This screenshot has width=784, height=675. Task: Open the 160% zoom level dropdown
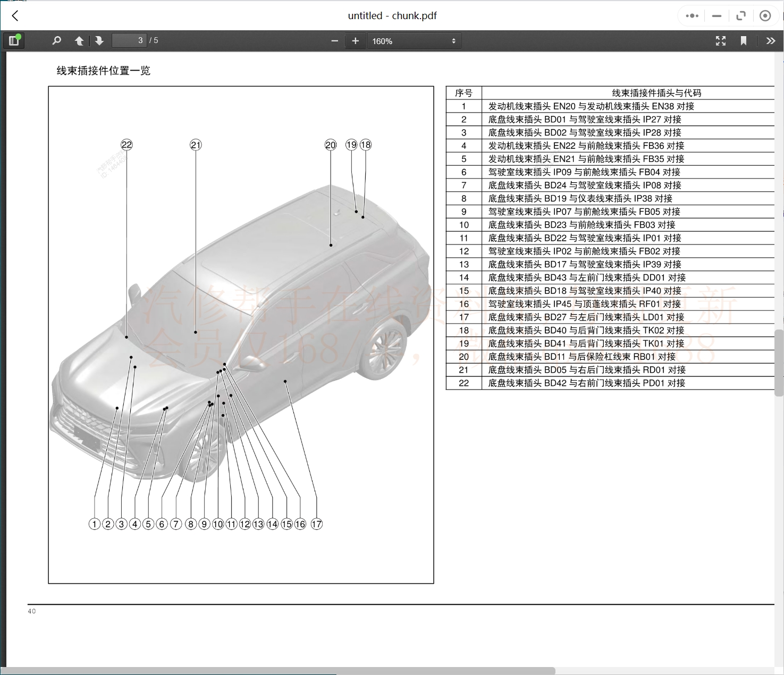click(x=414, y=41)
